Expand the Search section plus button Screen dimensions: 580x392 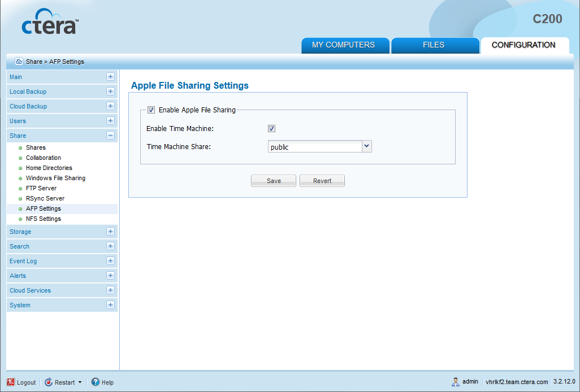(x=110, y=246)
